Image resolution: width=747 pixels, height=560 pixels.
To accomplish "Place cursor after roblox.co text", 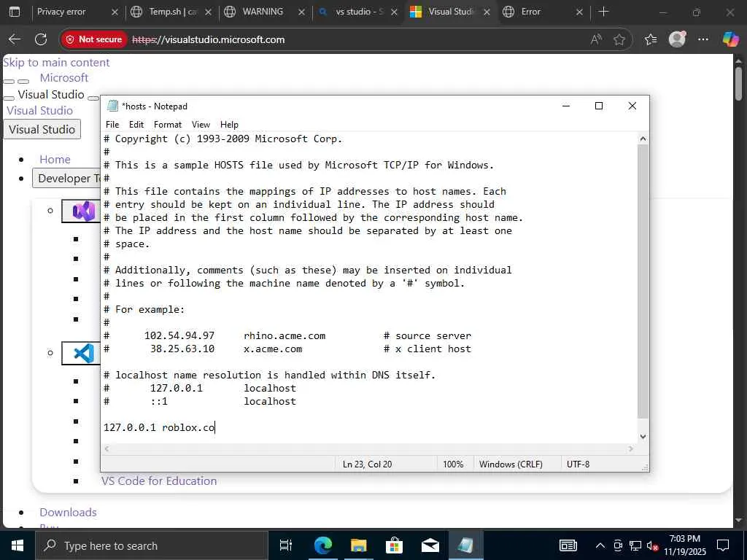I will coord(215,427).
